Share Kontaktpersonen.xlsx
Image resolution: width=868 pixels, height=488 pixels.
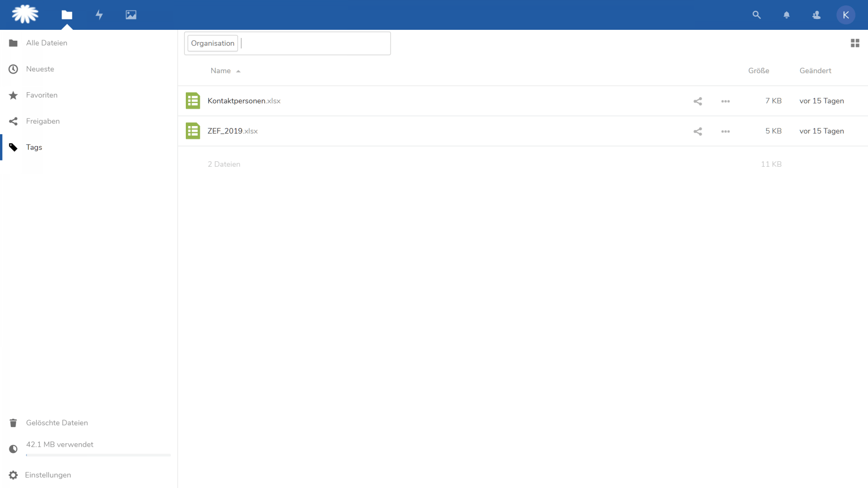698,101
